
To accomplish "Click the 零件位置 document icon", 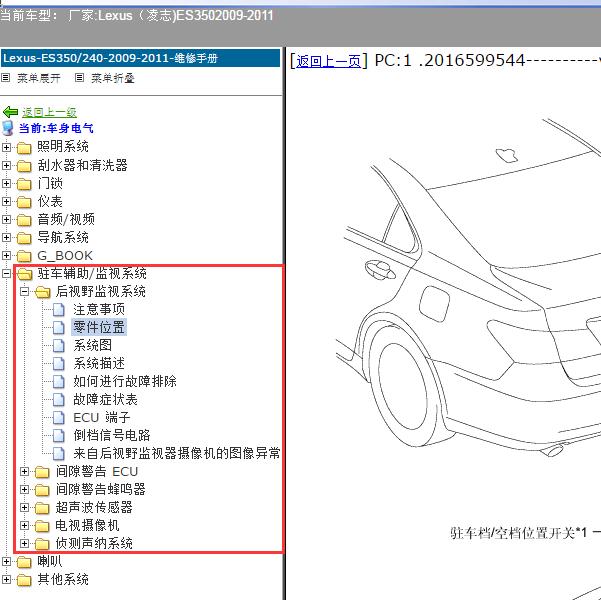I will point(59,327).
